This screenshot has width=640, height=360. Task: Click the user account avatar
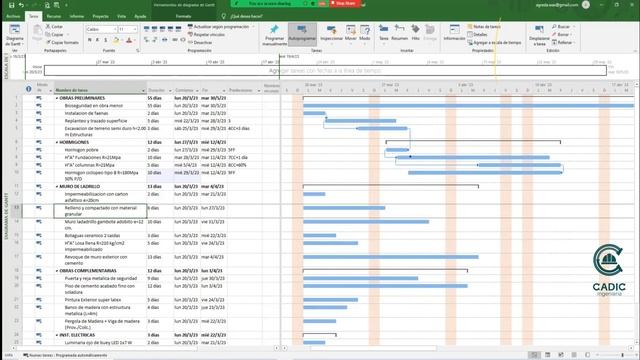(586, 5)
